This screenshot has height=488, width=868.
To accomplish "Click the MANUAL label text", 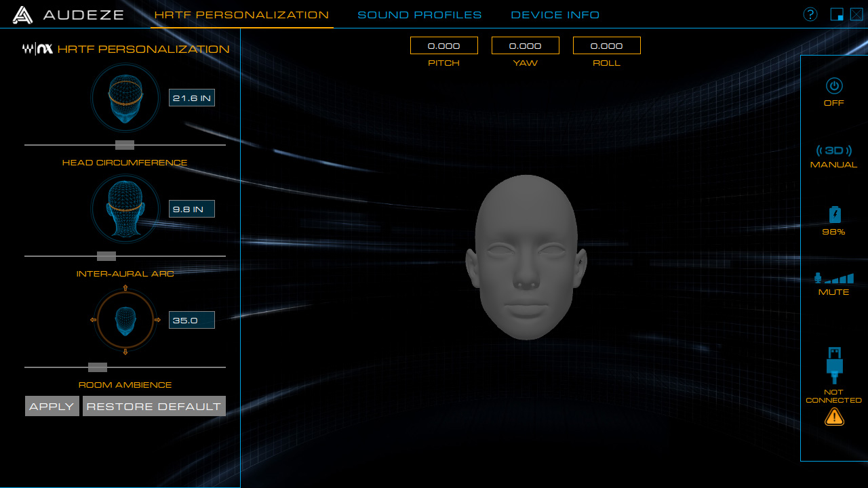I will 834,165.
